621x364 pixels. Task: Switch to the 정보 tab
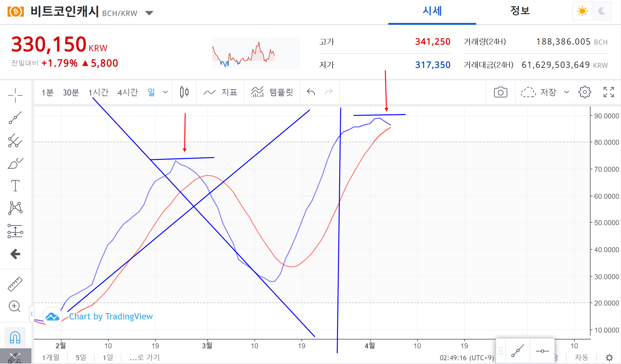tap(520, 11)
